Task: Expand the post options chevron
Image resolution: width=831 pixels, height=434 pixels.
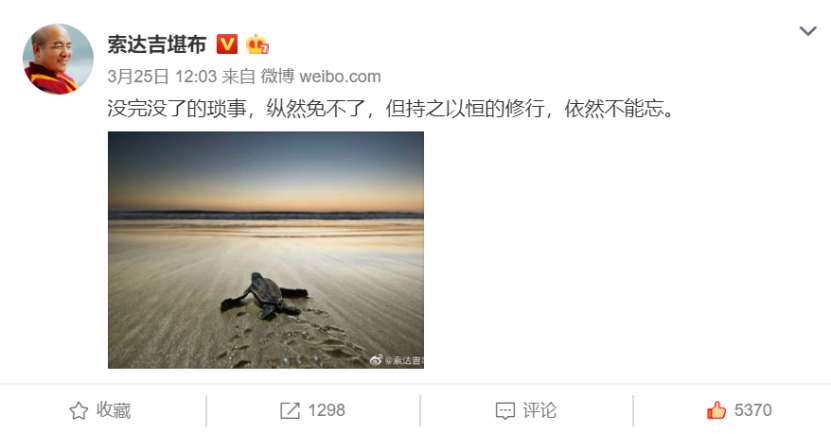Action: point(808,31)
